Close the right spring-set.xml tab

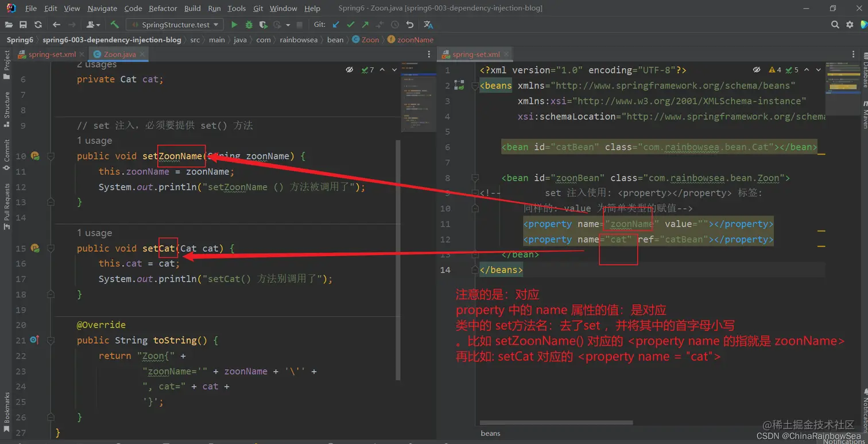point(507,54)
